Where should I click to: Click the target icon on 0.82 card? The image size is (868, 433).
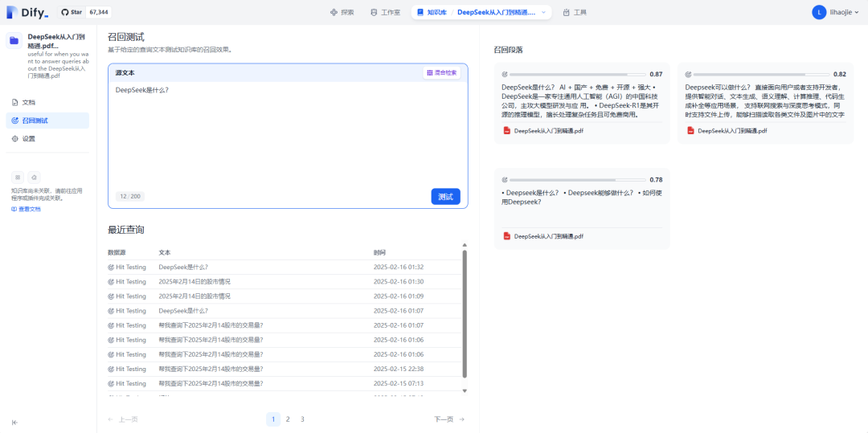688,74
